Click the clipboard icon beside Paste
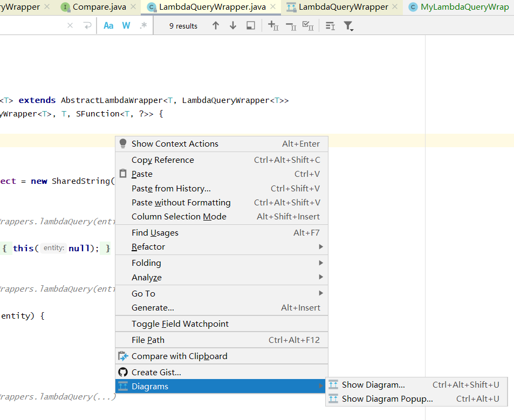514x420 pixels. click(123, 174)
